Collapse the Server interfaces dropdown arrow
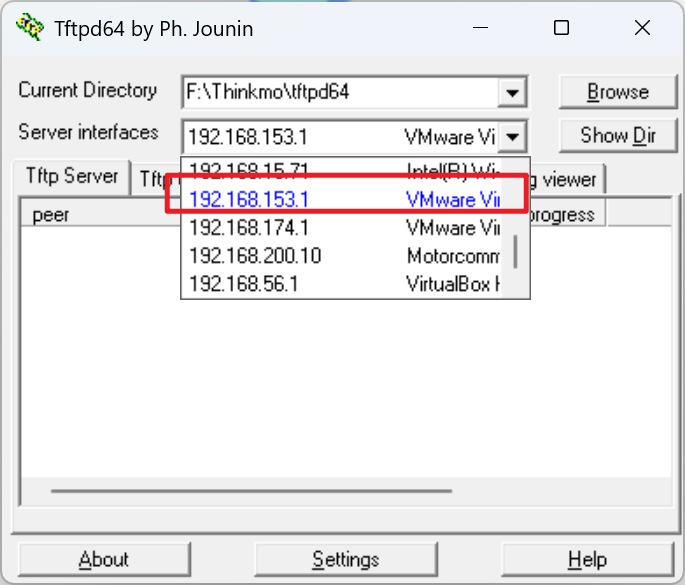This screenshot has height=585, width=685. tap(512, 137)
